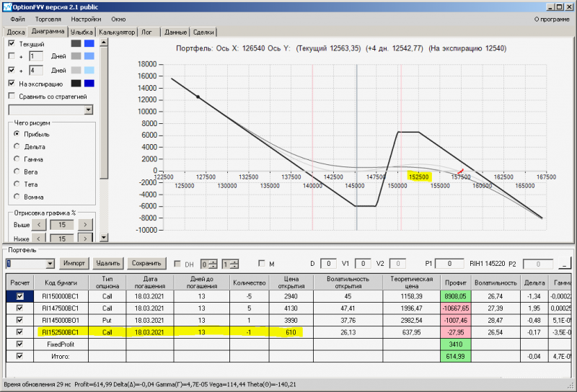This screenshot has width=577, height=392.
Task: Toggle the Текущий checkbox
Action: (x=12, y=43)
